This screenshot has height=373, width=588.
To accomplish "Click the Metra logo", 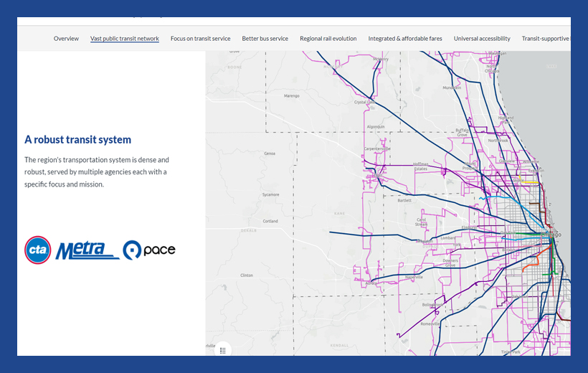I will (x=87, y=250).
